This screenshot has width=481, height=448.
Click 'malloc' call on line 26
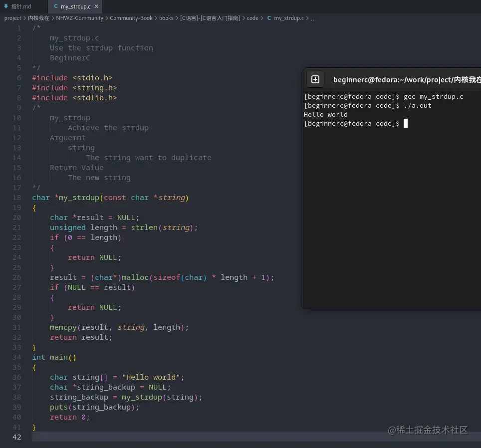tap(135, 277)
